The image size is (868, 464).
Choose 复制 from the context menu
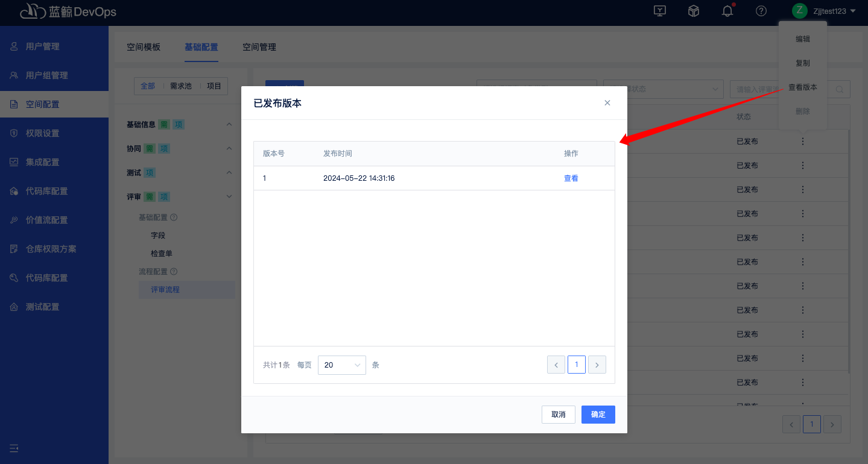tap(803, 63)
